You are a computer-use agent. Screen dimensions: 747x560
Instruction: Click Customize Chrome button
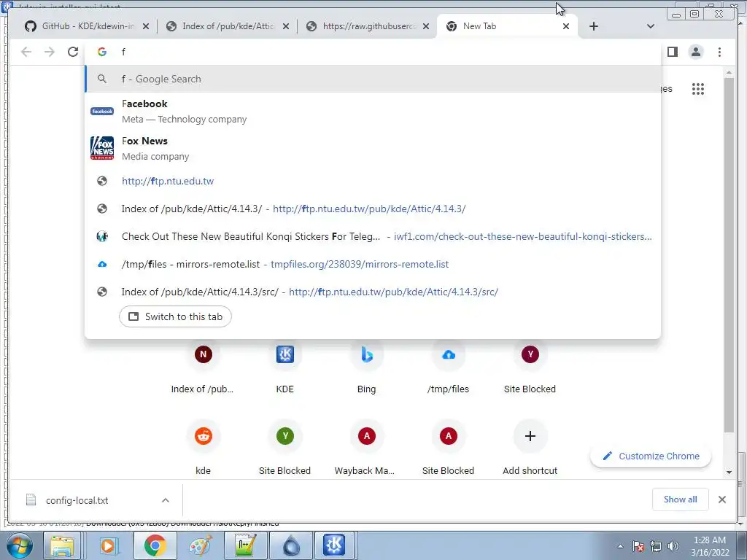click(651, 456)
